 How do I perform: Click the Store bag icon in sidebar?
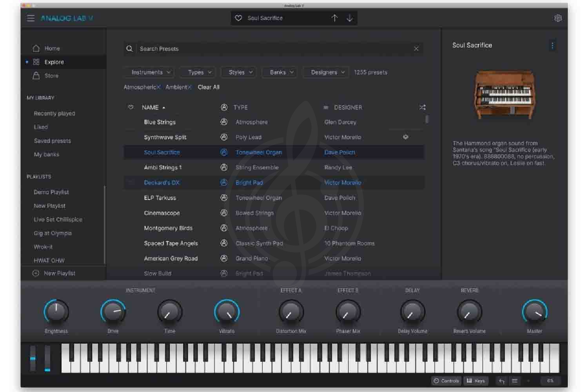36,76
